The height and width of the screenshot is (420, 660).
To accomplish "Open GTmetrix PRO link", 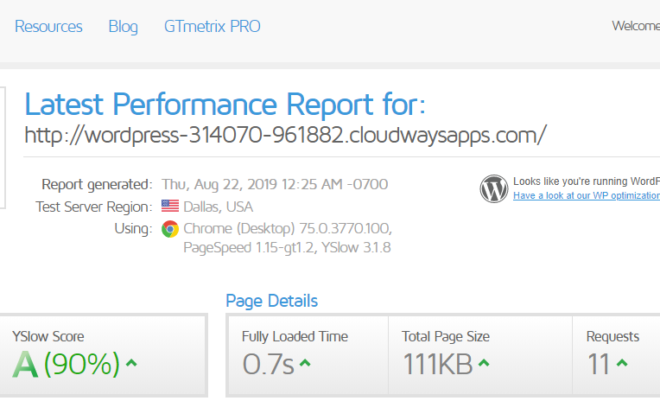I will pos(212,27).
